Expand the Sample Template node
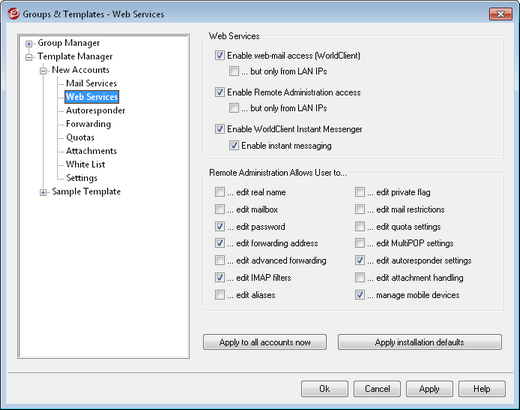 (x=43, y=192)
